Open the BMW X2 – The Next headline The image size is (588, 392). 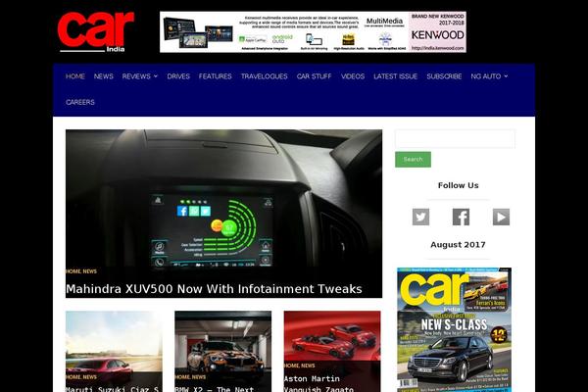[x=214, y=389]
